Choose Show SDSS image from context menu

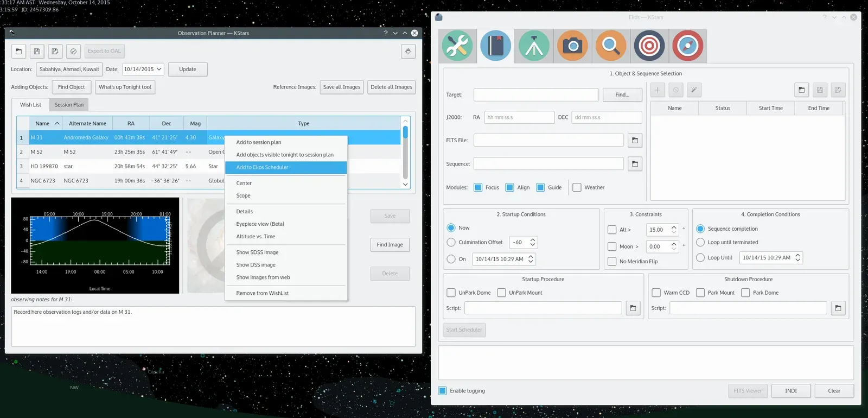[286, 252]
